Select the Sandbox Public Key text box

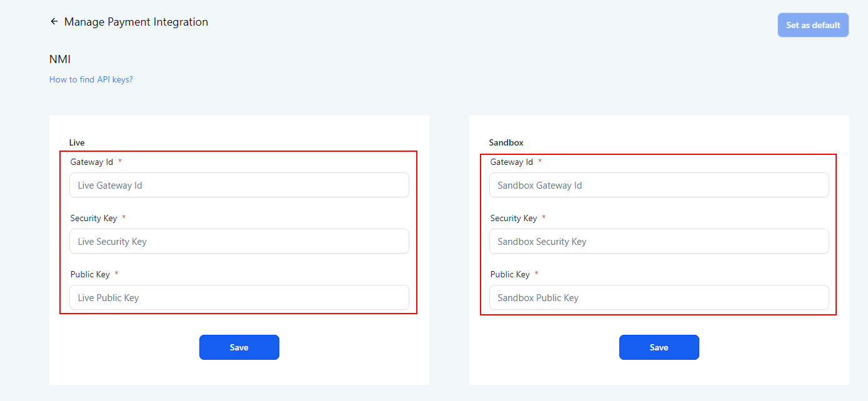click(x=659, y=298)
